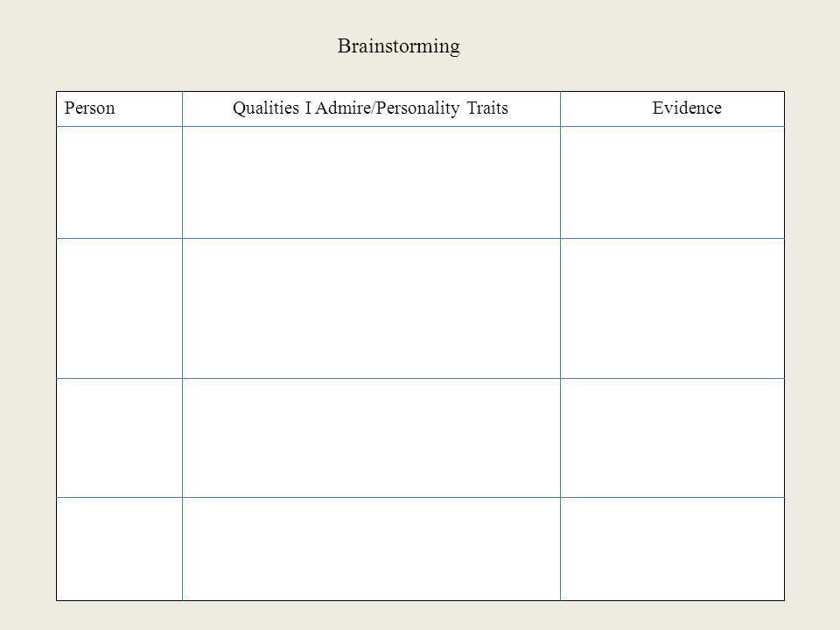Click the second row Person cell
Viewport: 840px width, 630px height.
120,309
